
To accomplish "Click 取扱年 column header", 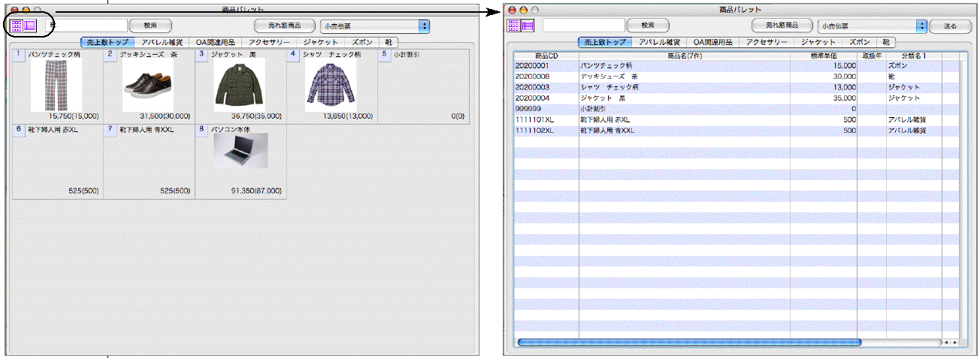I will point(872,56).
